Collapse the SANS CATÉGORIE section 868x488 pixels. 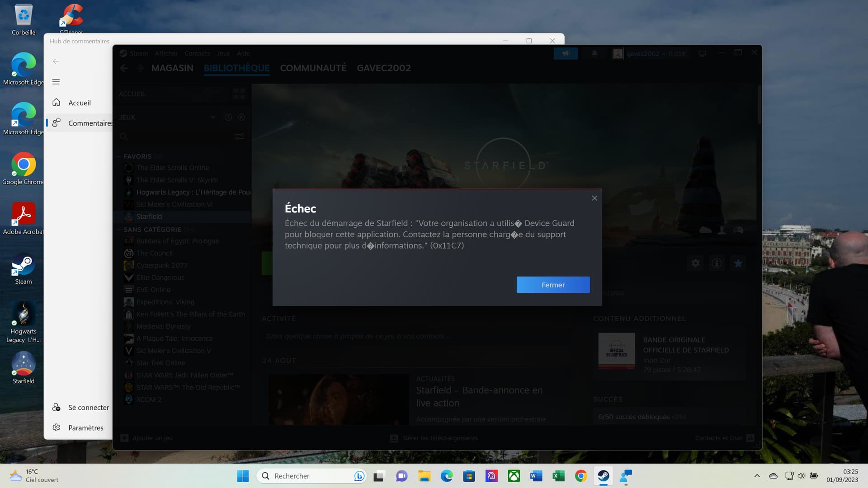[x=119, y=230]
